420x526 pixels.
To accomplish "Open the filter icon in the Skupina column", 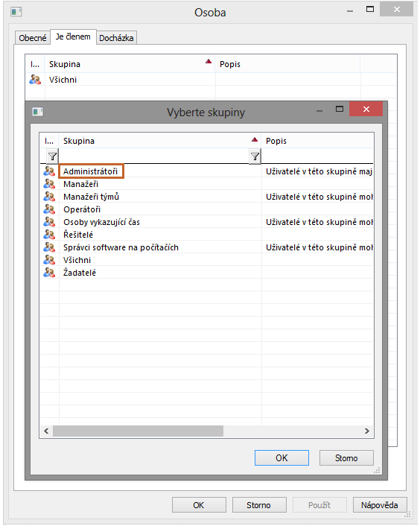I will coord(255,156).
